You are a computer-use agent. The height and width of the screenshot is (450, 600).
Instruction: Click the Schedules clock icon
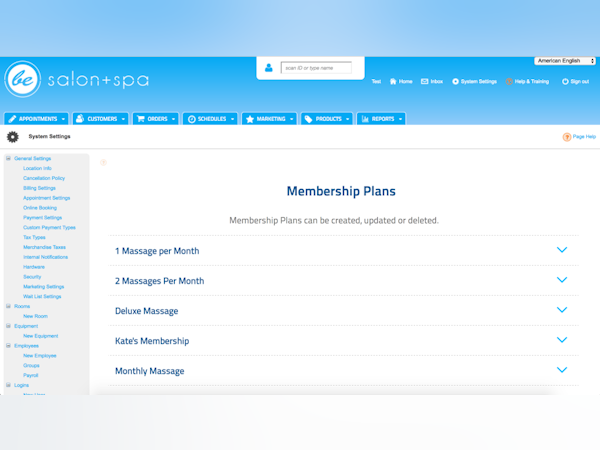tap(192, 119)
